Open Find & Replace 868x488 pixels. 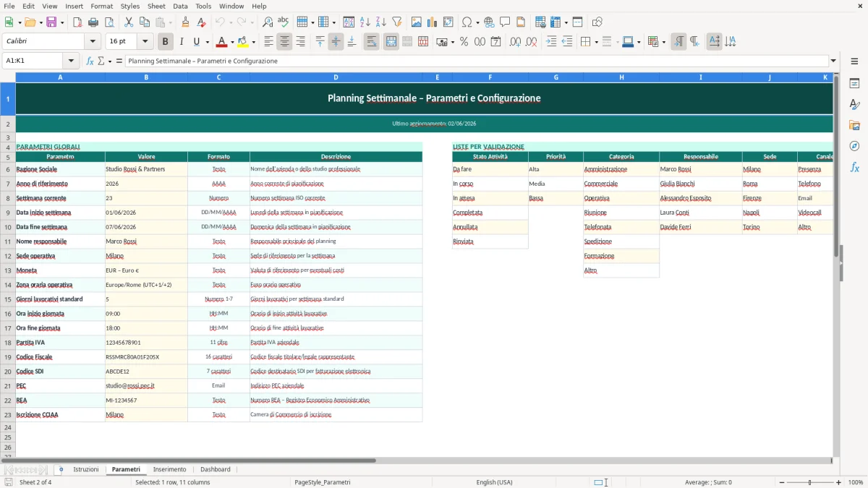pos(267,22)
